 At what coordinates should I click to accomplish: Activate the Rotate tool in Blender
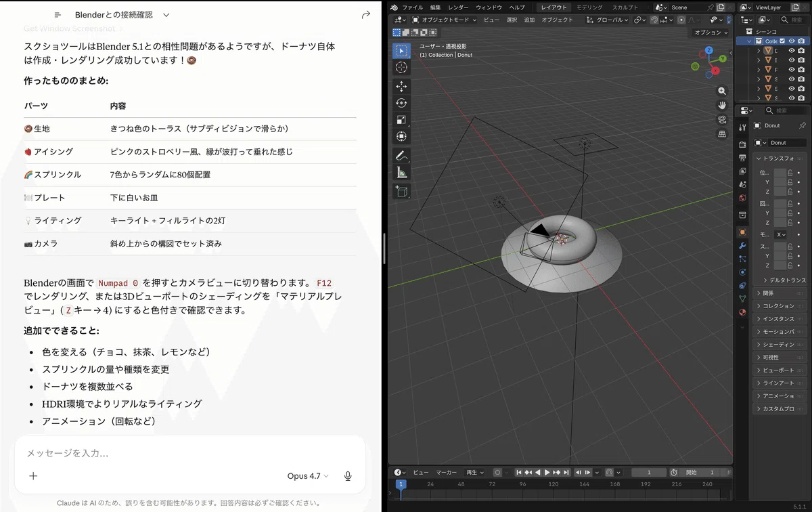click(401, 103)
